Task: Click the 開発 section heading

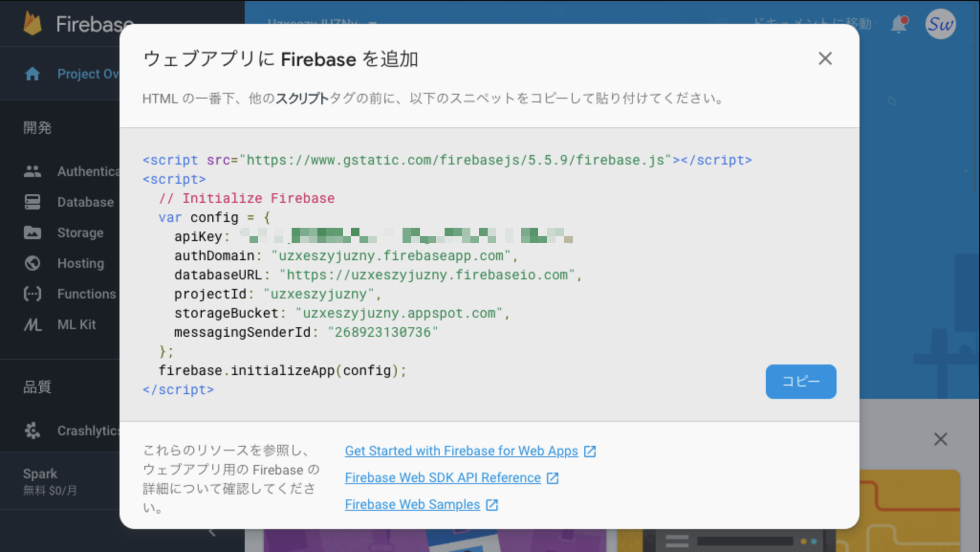Action: (x=37, y=128)
